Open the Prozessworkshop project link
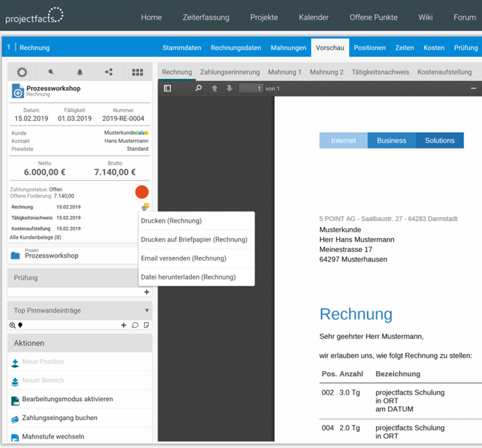482x448 pixels. pos(52,256)
